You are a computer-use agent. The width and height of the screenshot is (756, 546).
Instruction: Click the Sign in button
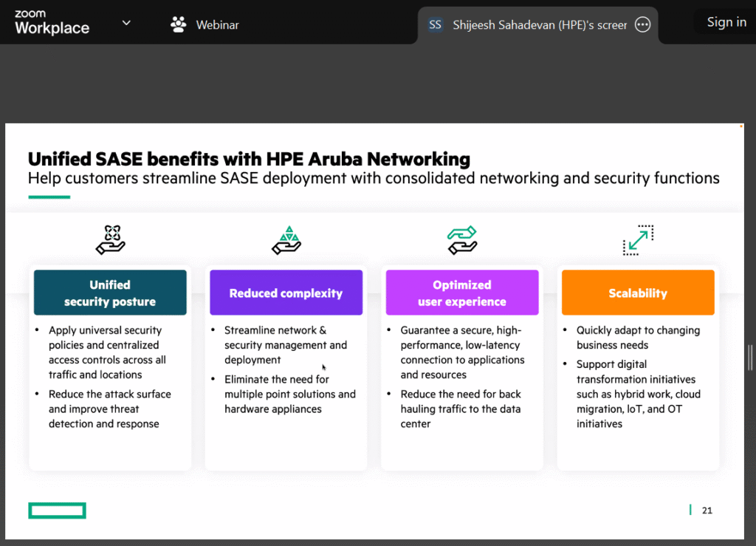[x=726, y=22]
